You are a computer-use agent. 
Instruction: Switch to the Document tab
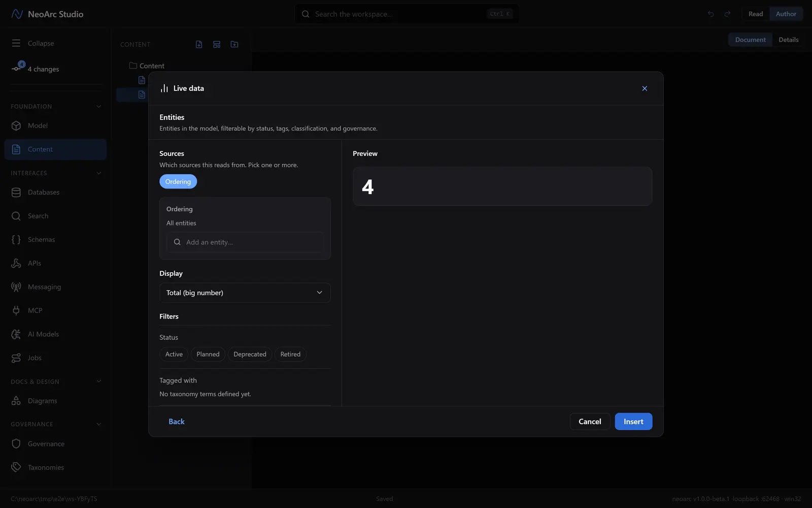tap(750, 40)
